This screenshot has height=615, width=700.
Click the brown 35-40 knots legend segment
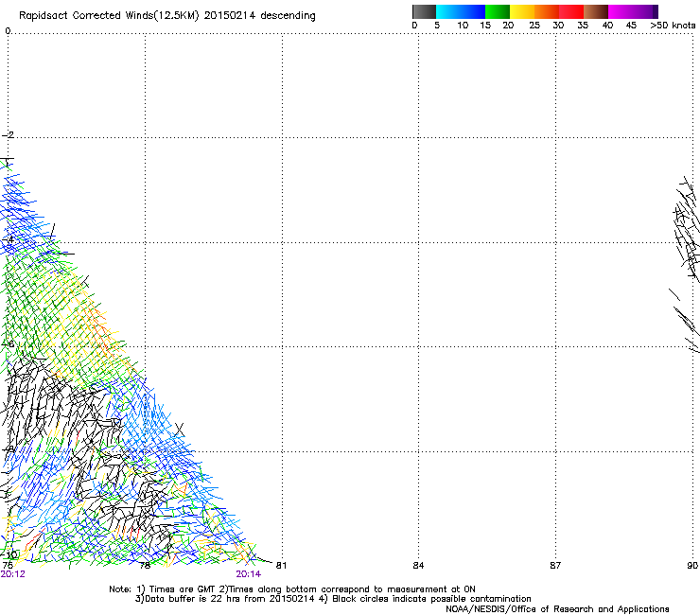pos(596,11)
